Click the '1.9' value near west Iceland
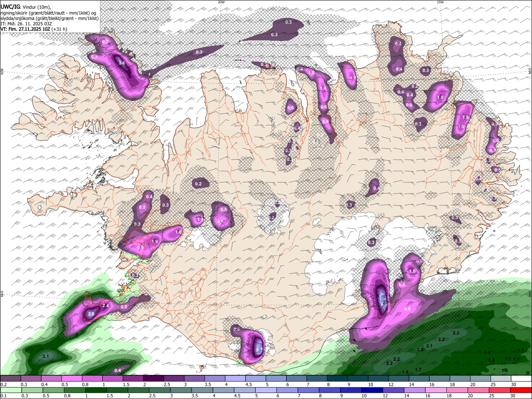This screenshot has height=399, width=532. 155,241
